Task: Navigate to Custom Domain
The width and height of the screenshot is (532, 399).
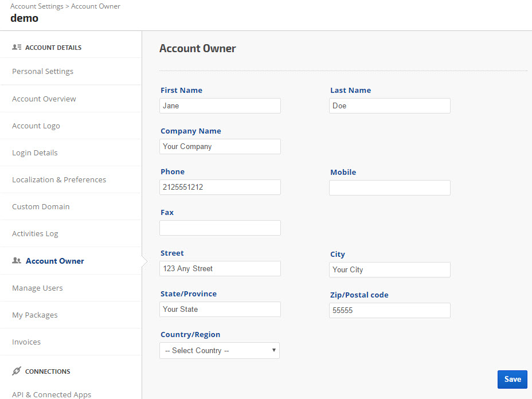Action: tap(41, 207)
